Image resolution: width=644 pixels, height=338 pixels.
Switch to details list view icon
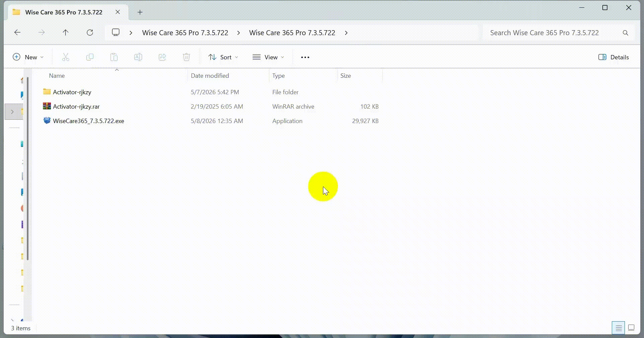[619, 328]
